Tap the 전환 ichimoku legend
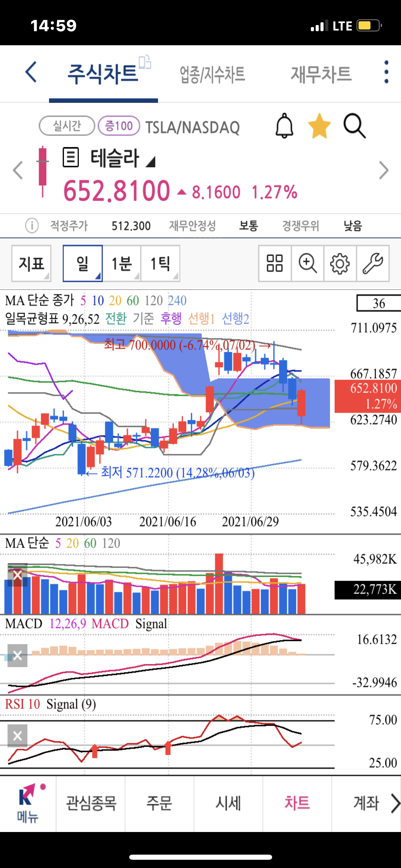This screenshot has height=868, width=401. pos(116,319)
